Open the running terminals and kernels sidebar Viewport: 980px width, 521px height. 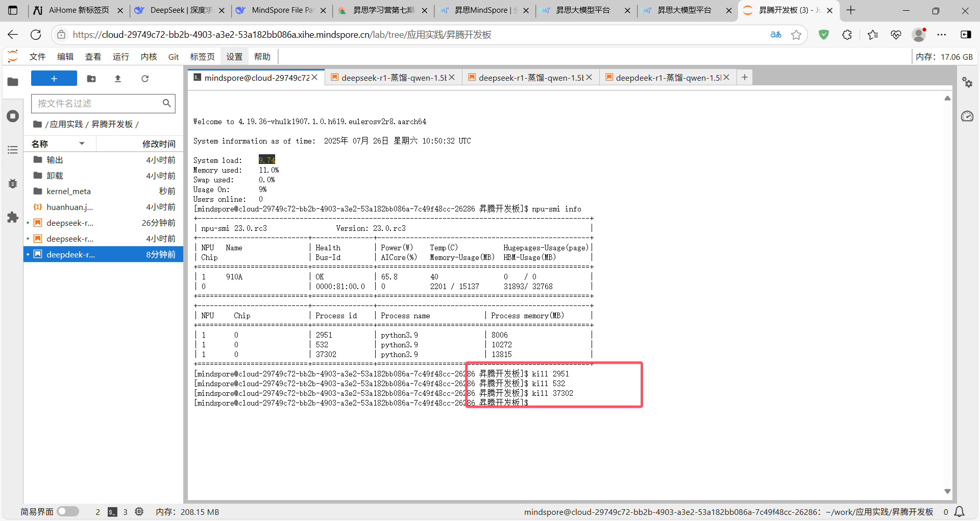click(x=13, y=116)
